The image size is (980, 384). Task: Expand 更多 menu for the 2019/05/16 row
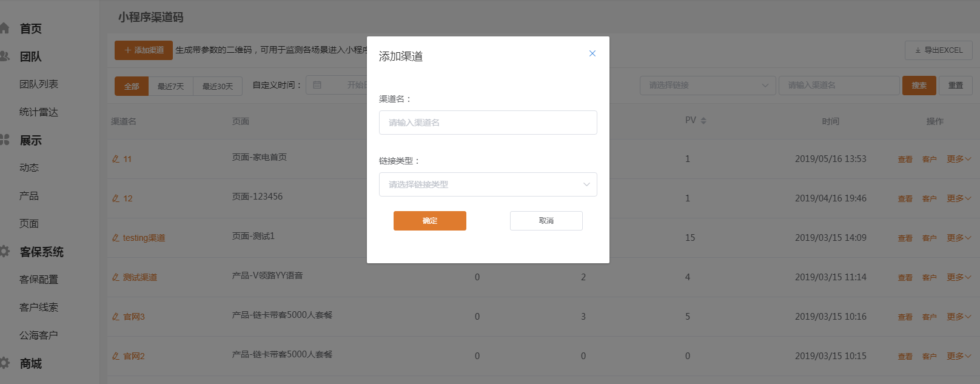pos(958,159)
